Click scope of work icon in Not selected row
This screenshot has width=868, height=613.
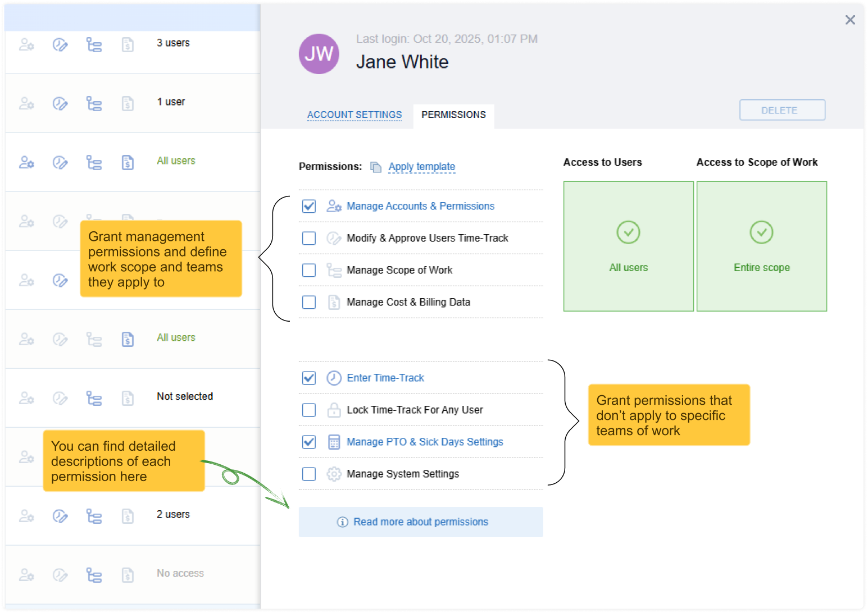click(94, 398)
